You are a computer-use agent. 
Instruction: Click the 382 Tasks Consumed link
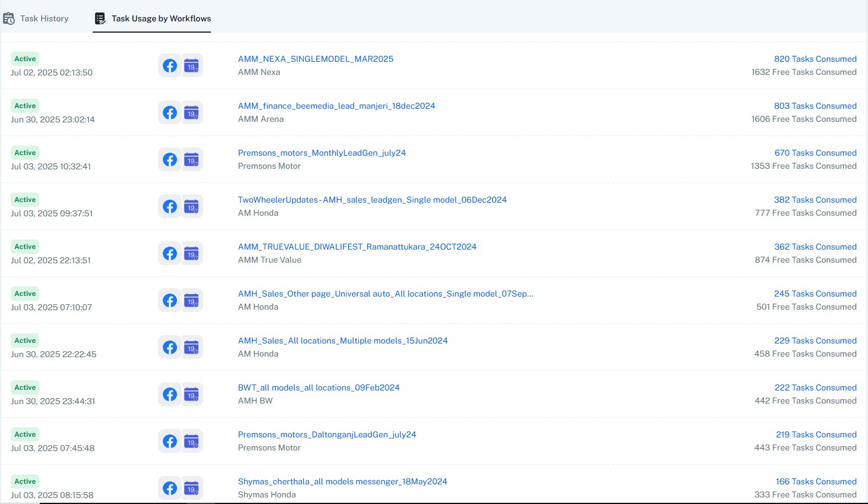[815, 200]
